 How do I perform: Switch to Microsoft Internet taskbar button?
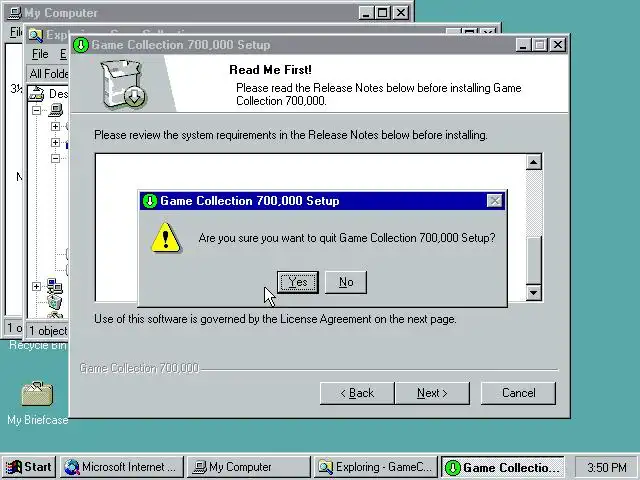click(x=122, y=467)
